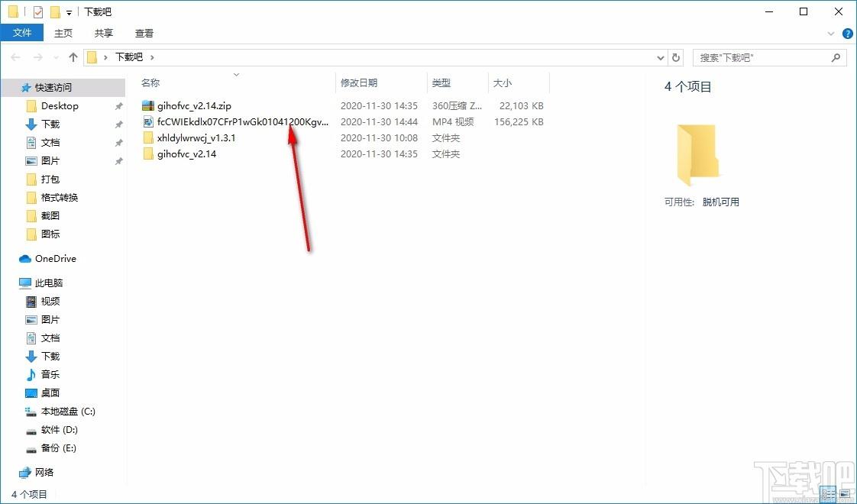Open the recent locations dropdown
Screen dimensions: 857x504
56,57
